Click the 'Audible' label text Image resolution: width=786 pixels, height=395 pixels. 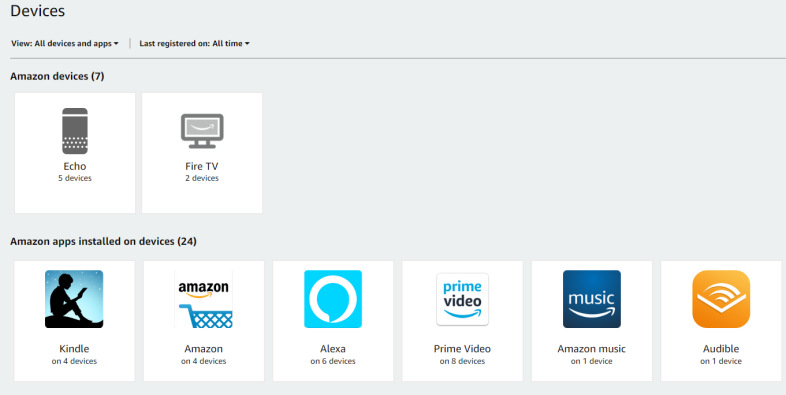pos(721,349)
